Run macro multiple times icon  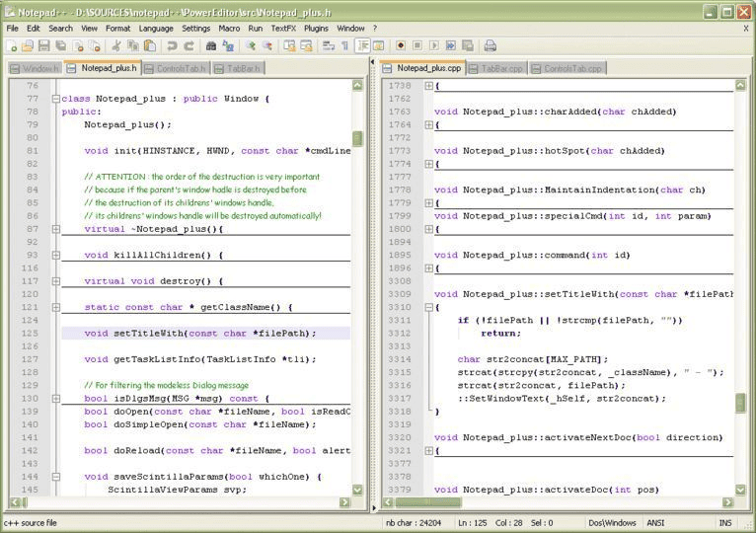coord(450,45)
